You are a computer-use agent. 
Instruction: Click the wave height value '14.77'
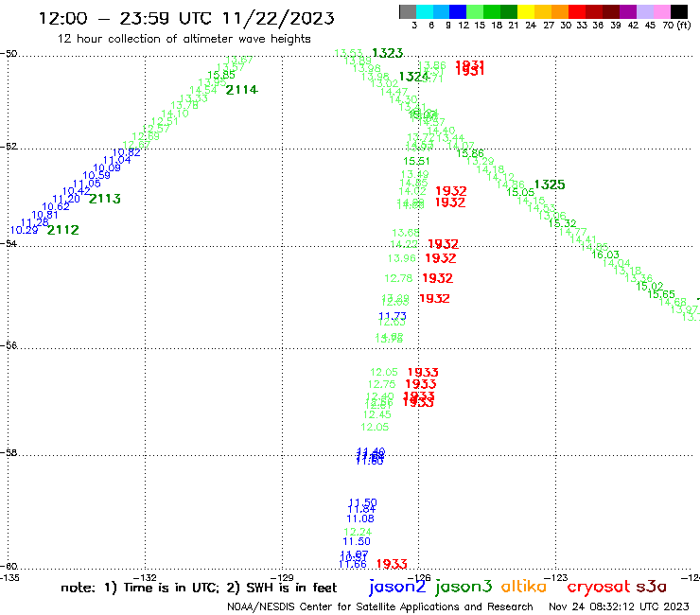point(572,232)
